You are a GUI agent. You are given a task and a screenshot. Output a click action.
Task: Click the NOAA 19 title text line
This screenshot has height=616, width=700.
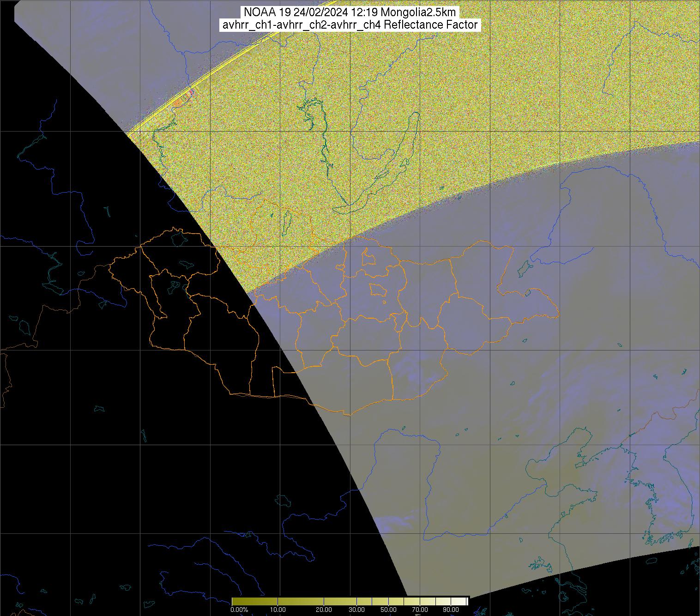tap(350, 12)
